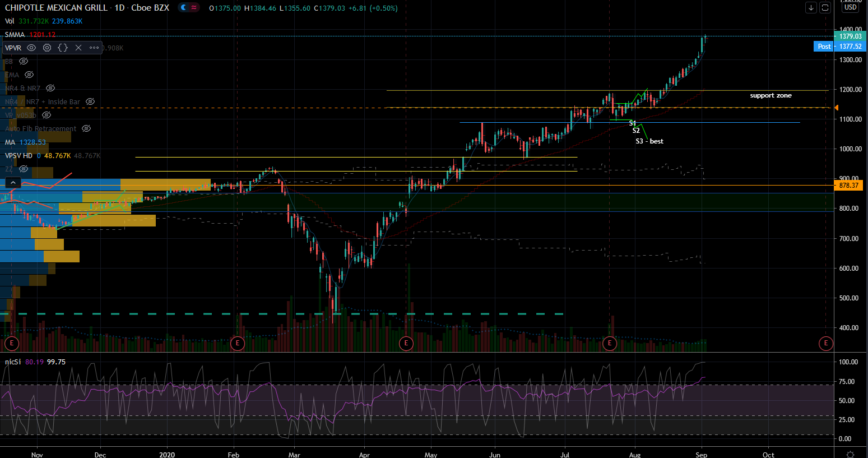This screenshot has height=458, width=868.
Task: Show the Auto Fib Retracement indicator
Action: tap(86, 128)
